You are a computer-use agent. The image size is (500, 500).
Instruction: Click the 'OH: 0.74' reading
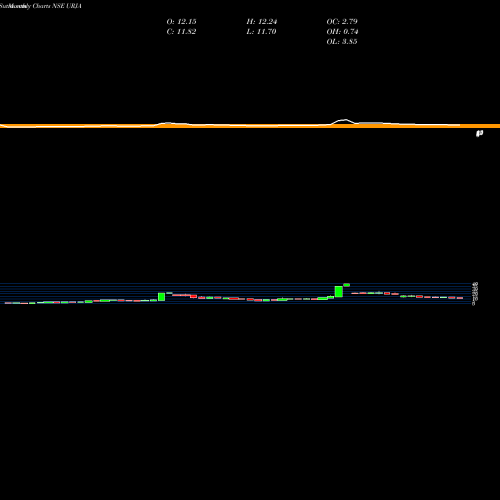(x=342, y=31)
